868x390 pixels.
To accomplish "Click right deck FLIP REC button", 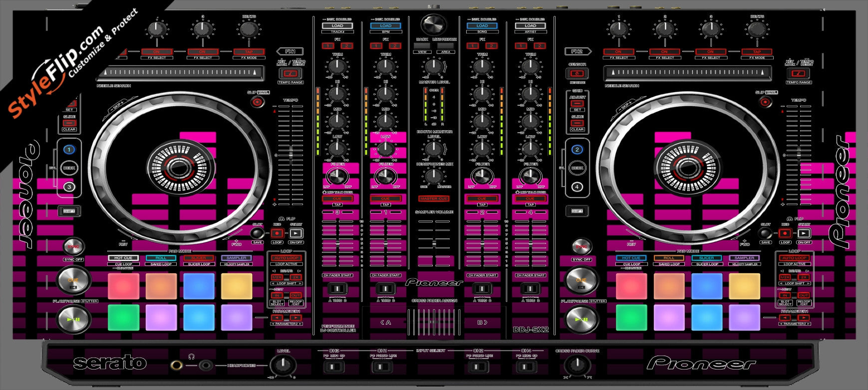I will click(x=785, y=233).
